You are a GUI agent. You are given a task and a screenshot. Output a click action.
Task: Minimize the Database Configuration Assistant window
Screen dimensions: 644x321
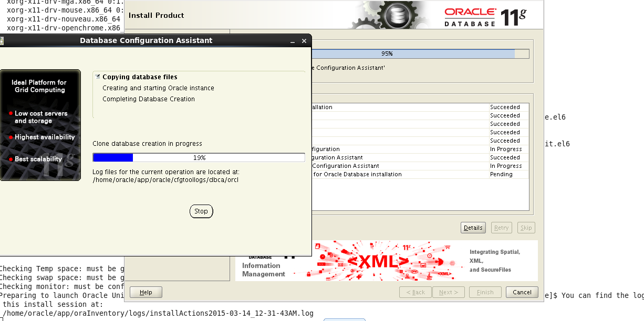click(x=293, y=41)
